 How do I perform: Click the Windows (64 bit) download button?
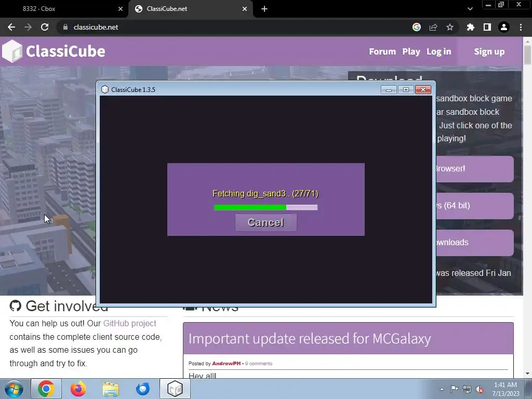click(475, 206)
